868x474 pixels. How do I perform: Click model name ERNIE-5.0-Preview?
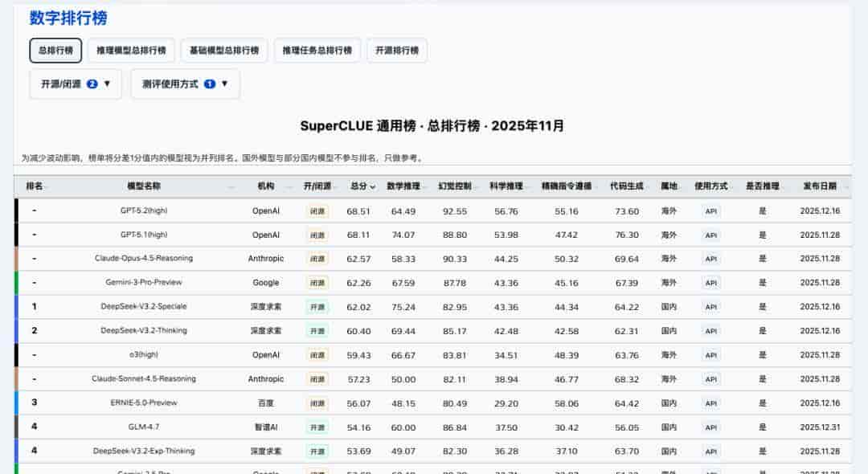click(x=144, y=402)
